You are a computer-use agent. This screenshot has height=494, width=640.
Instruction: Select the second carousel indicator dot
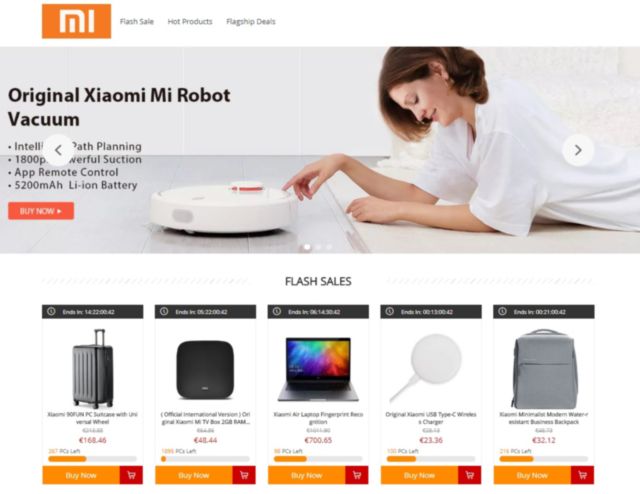(318, 247)
